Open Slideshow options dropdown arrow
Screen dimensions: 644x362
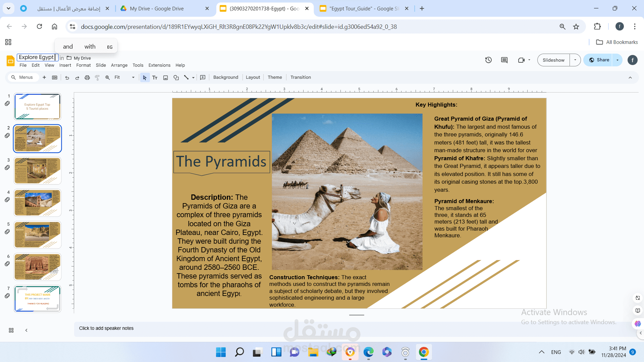pyautogui.click(x=575, y=60)
